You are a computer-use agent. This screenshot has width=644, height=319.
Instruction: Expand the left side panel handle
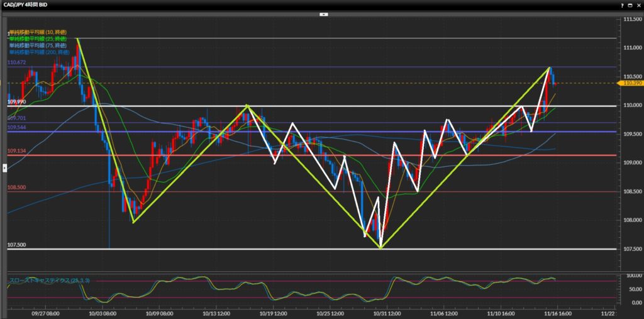pyautogui.click(x=4, y=167)
